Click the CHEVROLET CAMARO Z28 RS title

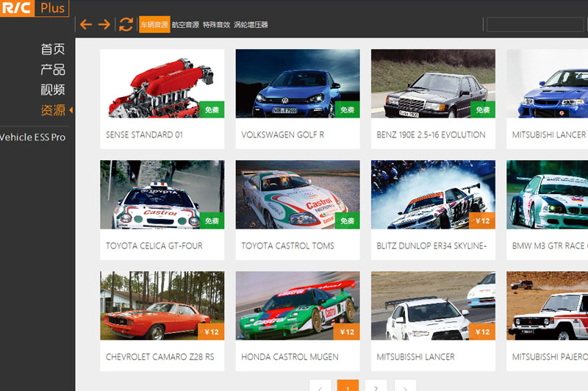(x=159, y=357)
